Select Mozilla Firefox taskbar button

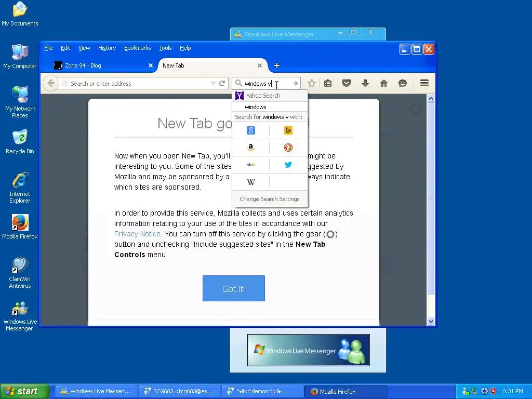coord(346,391)
